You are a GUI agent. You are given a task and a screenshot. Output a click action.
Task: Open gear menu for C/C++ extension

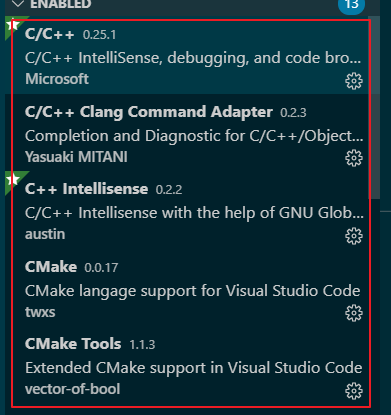click(x=354, y=81)
